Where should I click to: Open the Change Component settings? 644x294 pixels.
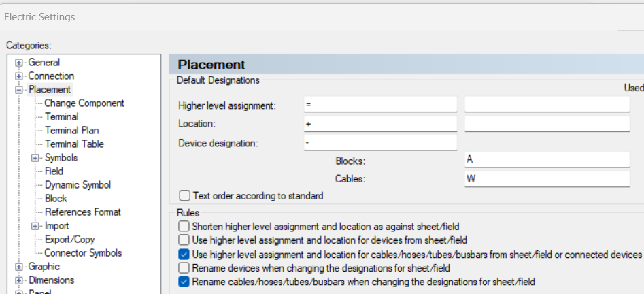[84, 103]
